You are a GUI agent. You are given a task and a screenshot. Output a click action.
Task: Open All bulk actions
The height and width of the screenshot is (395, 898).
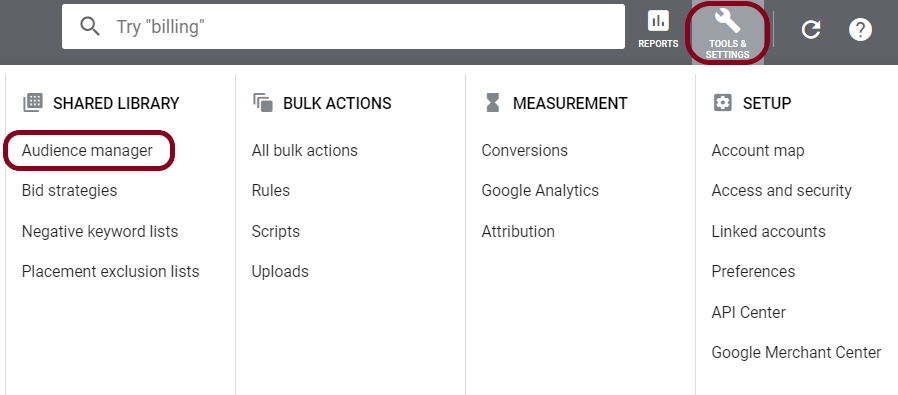pos(305,151)
